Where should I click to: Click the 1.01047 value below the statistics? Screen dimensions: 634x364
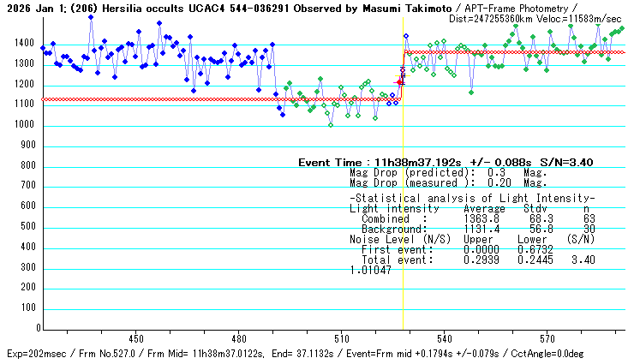(x=370, y=270)
